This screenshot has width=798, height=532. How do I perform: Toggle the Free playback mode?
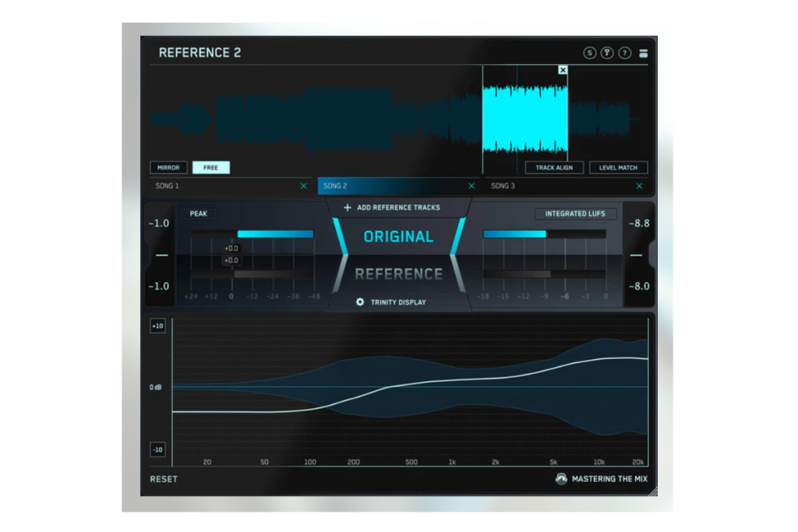[x=210, y=167]
